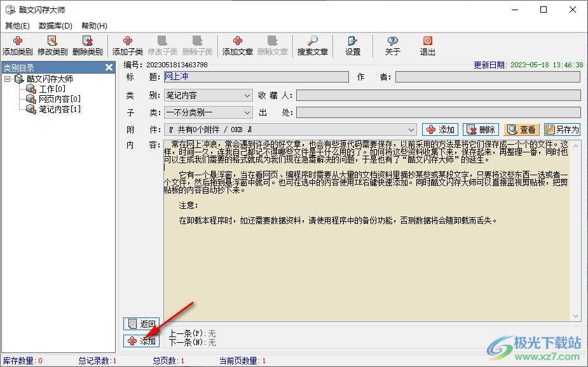Click the 添加文章 toolbar icon

(237, 46)
